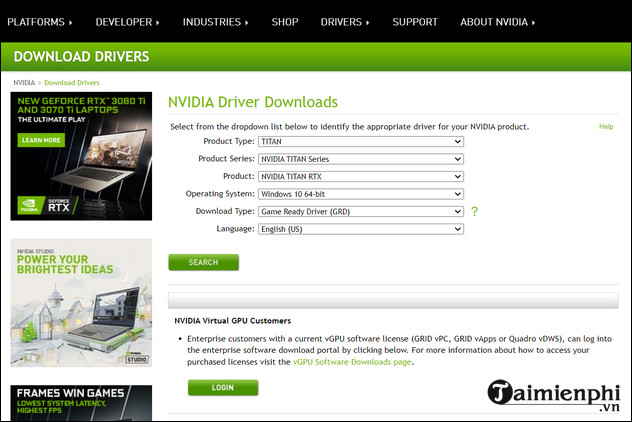Viewport: 632px width, 422px height.
Task: Open the GeForce RTX 3080 Ti laptops banner
Action: pyautogui.click(x=81, y=156)
